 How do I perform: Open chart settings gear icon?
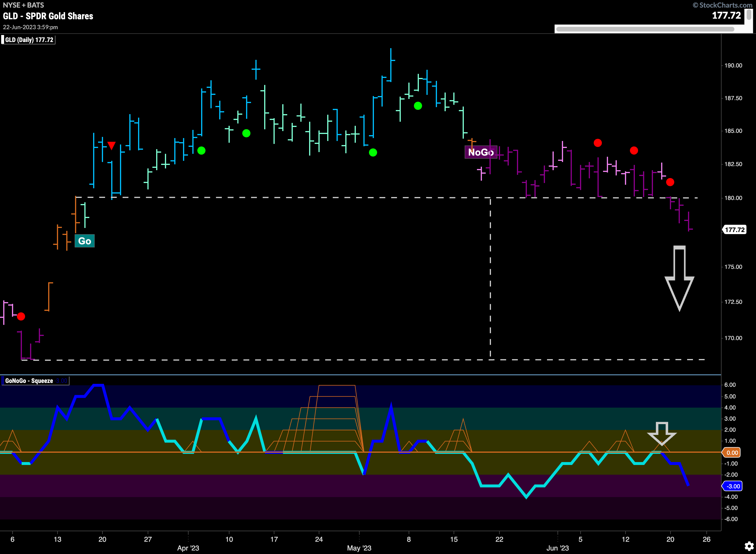coord(749,546)
